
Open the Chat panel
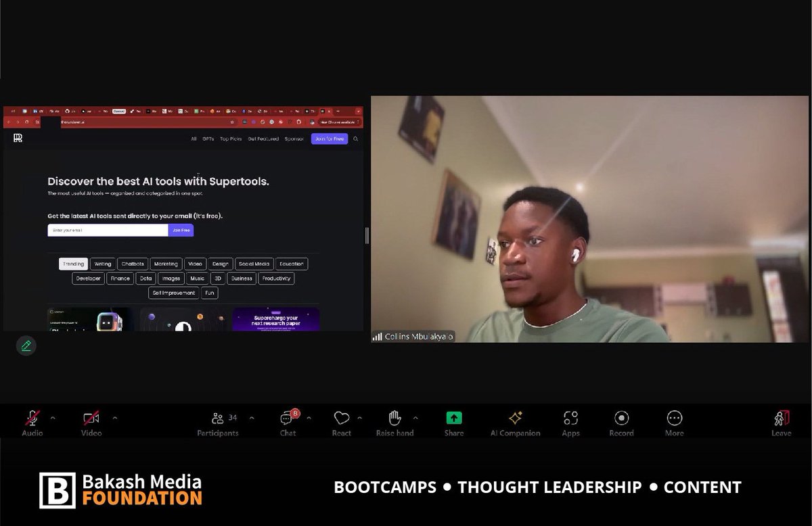point(288,423)
